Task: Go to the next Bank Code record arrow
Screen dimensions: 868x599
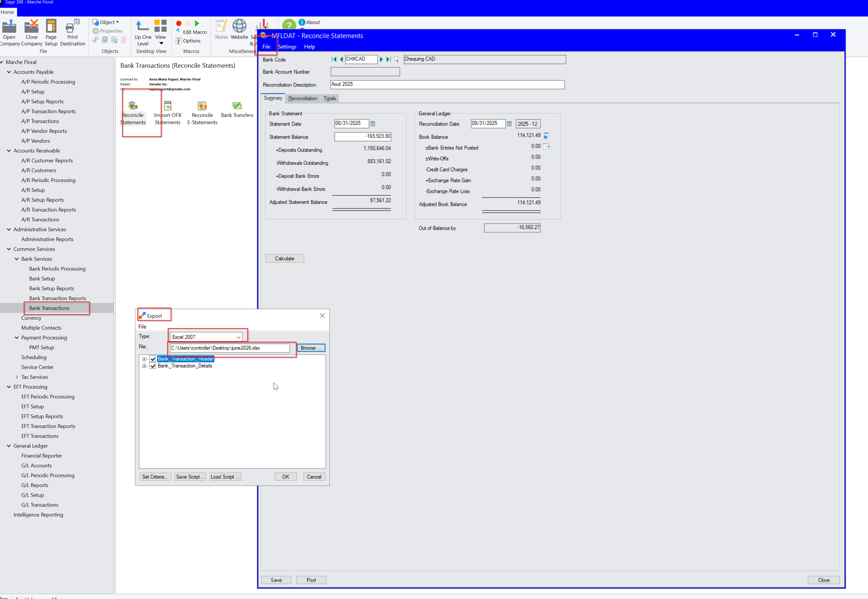Action: (x=381, y=59)
